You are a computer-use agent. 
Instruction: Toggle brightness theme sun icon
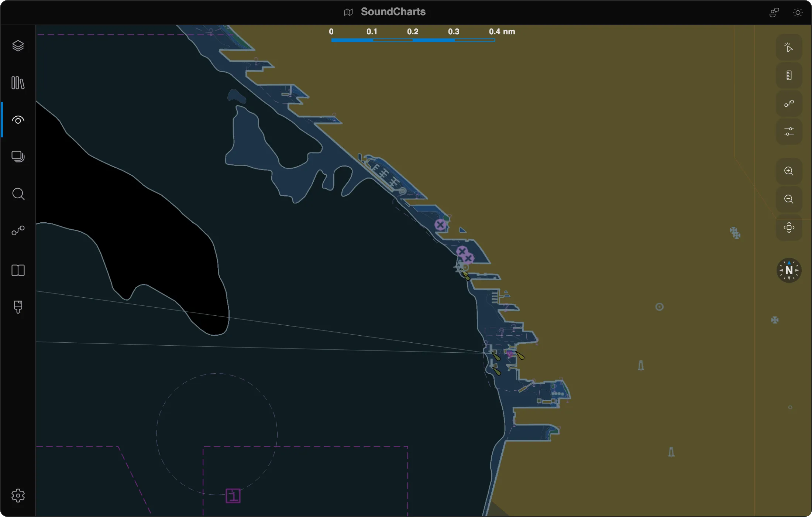click(798, 13)
